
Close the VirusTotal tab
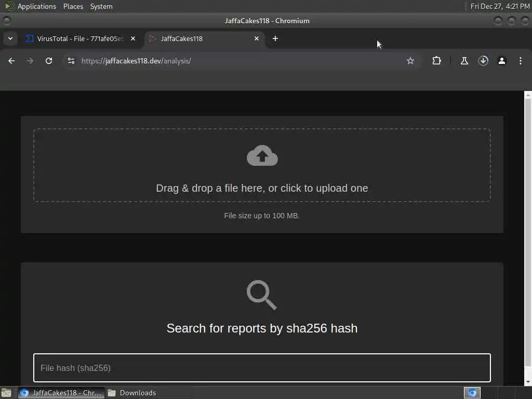tap(133, 38)
